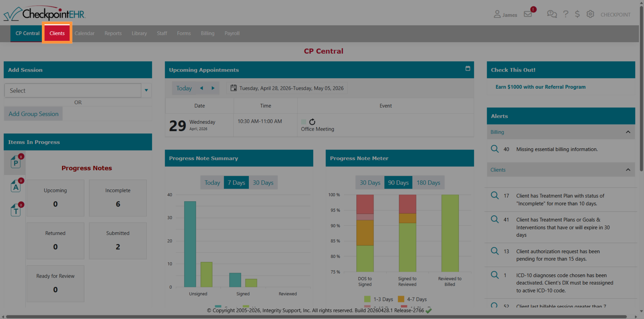Open Earn $1000 Referral Program link
644x319 pixels.
pos(540,87)
